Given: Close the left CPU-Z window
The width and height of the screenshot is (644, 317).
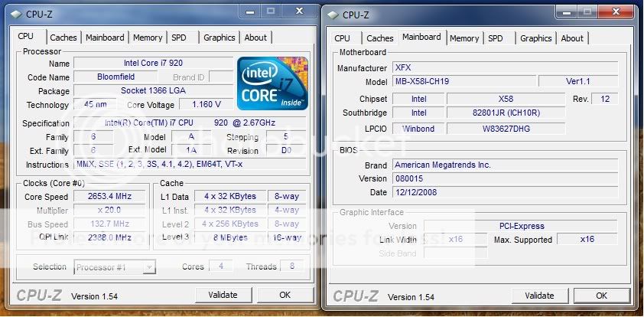Looking at the screenshot, I should point(300,11).
